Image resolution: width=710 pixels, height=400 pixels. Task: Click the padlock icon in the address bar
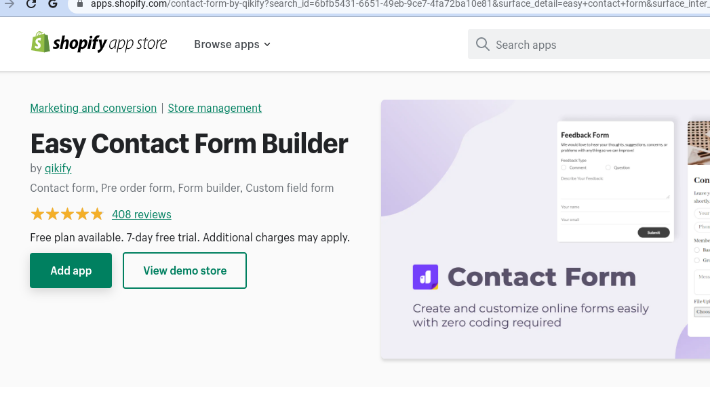(x=80, y=4)
